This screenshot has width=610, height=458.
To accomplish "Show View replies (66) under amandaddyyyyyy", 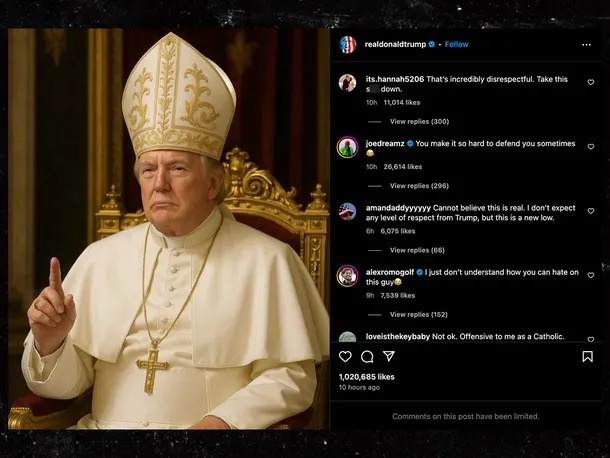I will point(416,250).
